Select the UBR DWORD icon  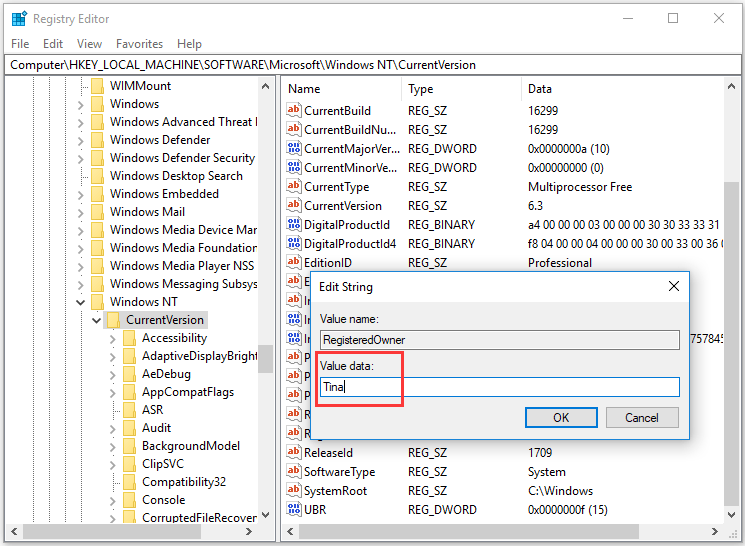(294, 509)
